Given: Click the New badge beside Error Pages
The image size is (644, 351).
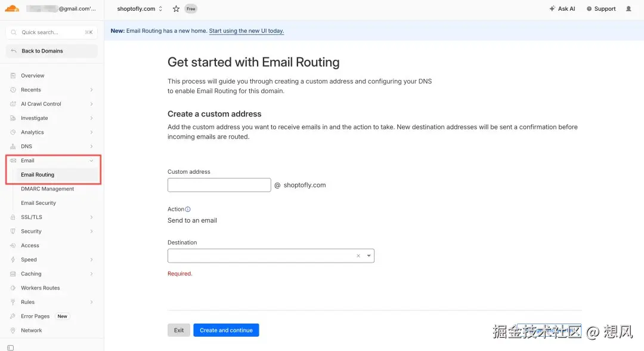Looking at the screenshot, I should (63, 316).
